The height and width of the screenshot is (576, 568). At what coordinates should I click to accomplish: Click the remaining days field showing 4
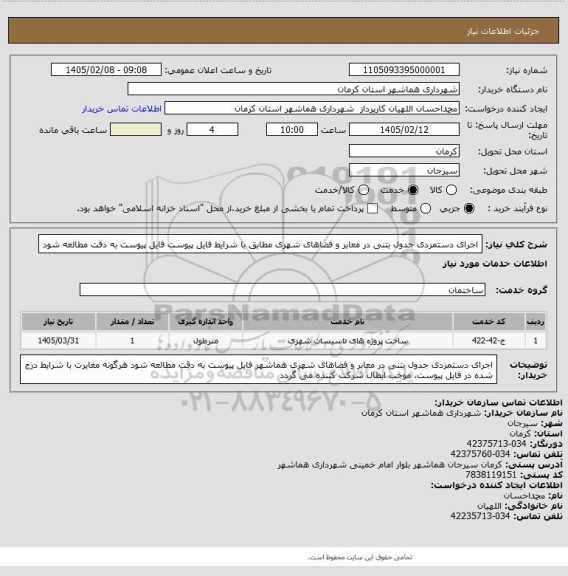click(x=212, y=130)
